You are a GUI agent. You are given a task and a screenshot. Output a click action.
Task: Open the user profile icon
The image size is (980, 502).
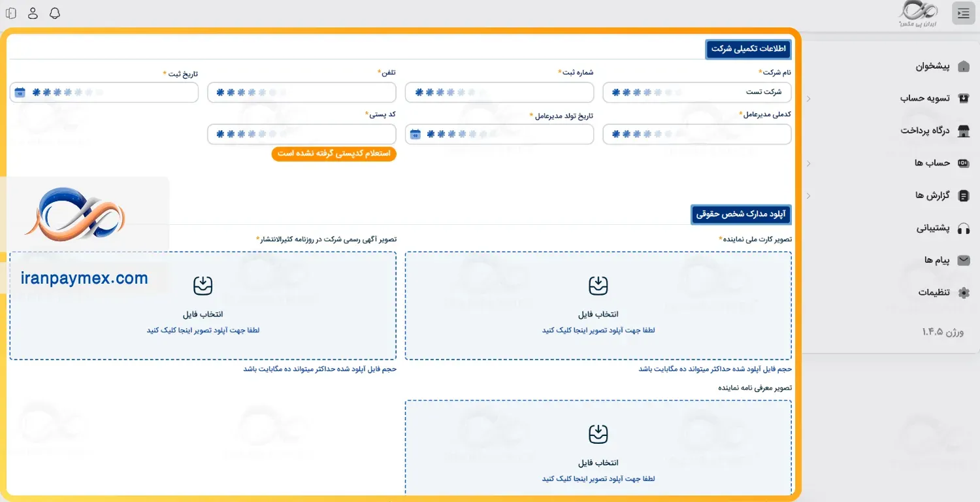pos(33,13)
